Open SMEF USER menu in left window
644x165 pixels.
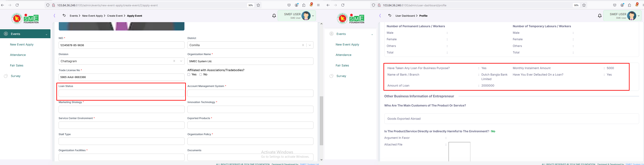pyautogui.click(x=297, y=16)
